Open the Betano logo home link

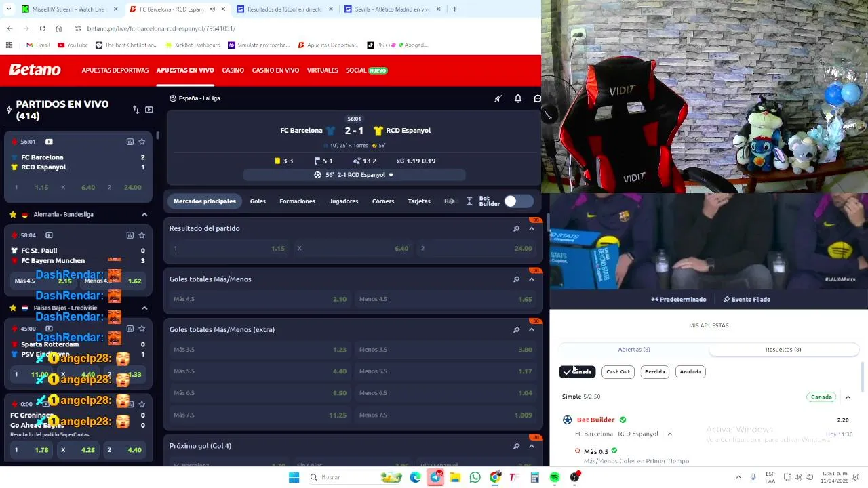point(35,70)
